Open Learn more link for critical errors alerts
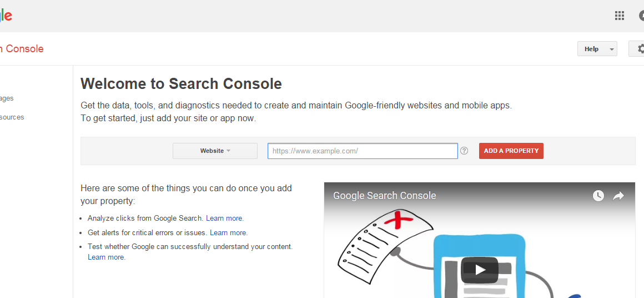Viewport: 644px width, 298px height. [x=229, y=232]
